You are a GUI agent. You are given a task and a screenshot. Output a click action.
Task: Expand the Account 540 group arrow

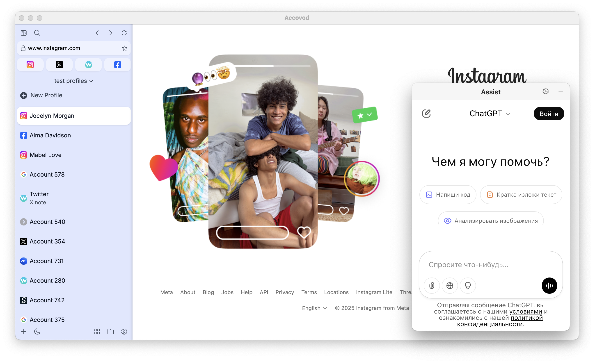tap(23, 222)
